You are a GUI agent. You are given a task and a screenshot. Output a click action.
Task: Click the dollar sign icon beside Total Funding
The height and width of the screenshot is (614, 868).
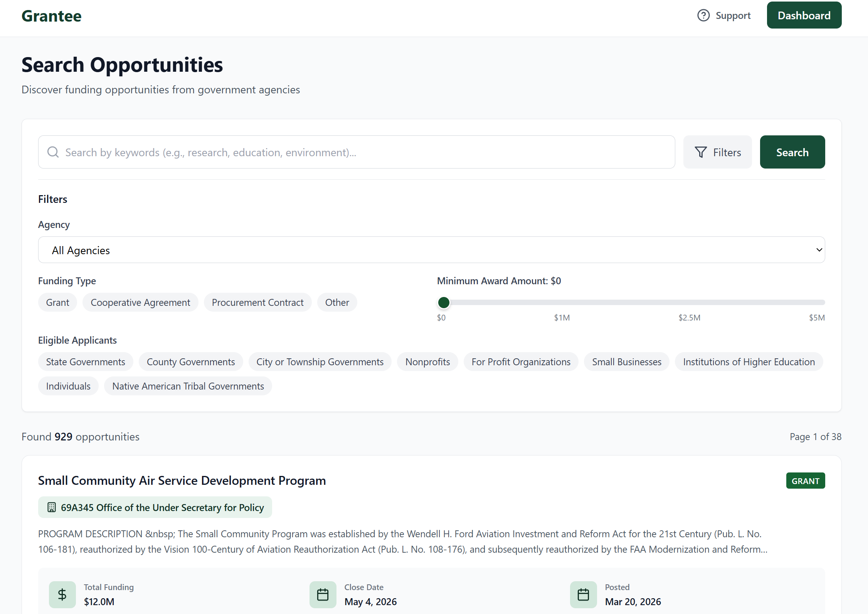pyautogui.click(x=62, y=594)
